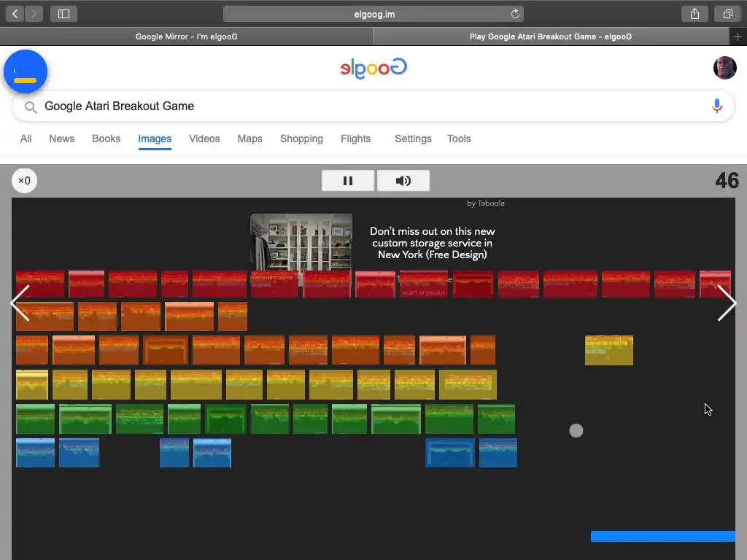Pause the Breakout game
This screenshot has width=747, height=560.
[348, 181]
